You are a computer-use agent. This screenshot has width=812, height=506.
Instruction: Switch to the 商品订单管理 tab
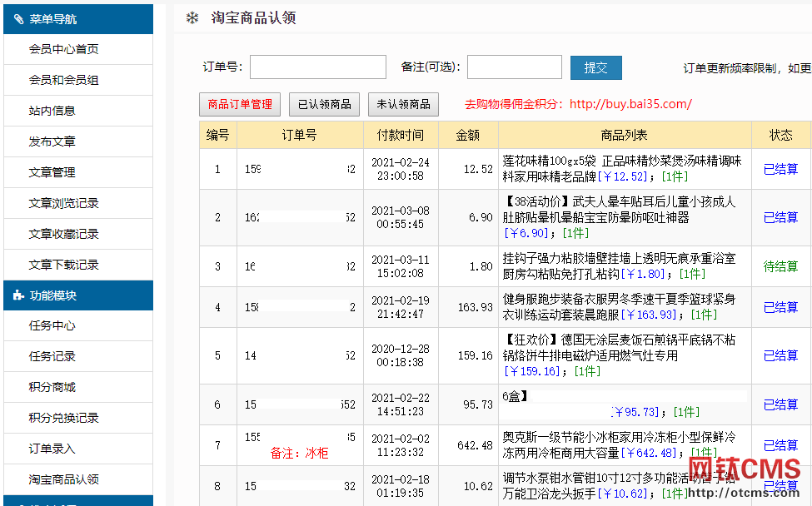pos(240,105)
